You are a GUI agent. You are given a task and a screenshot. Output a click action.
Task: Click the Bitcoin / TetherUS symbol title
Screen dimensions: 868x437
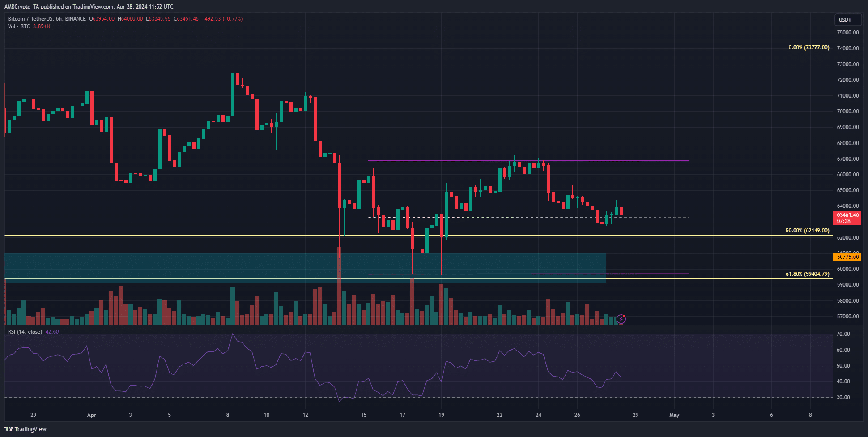[47, 19]
